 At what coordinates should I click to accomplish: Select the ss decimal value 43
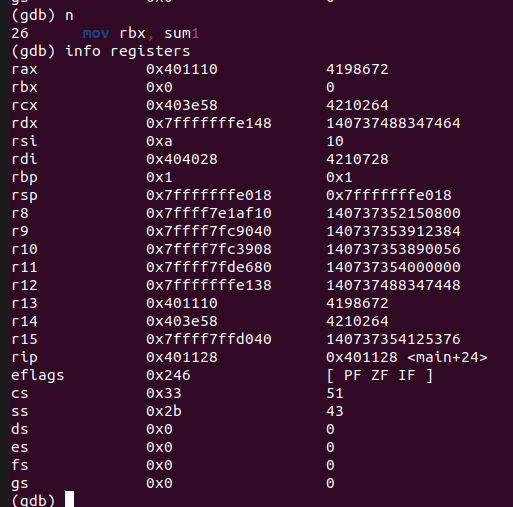335,411
